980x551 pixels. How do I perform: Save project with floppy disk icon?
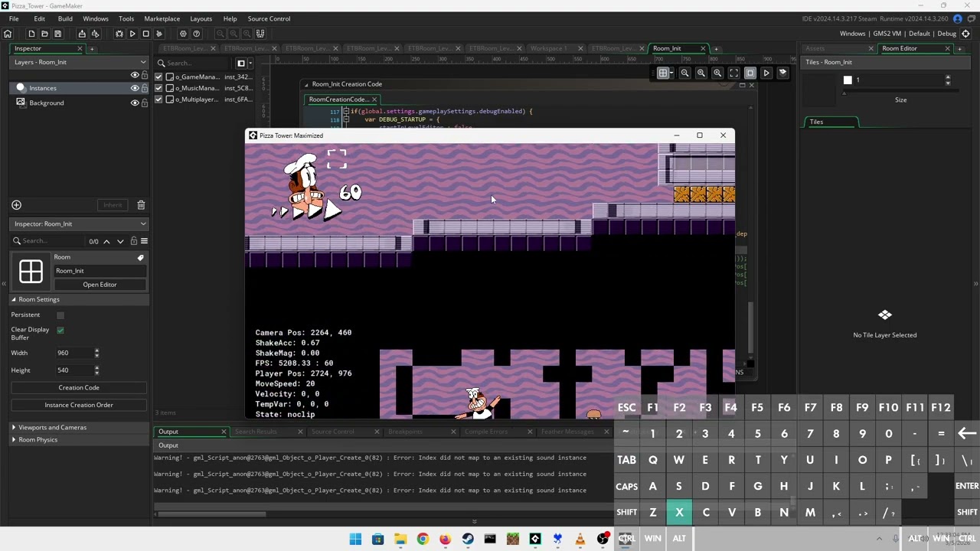click(57, 34)
